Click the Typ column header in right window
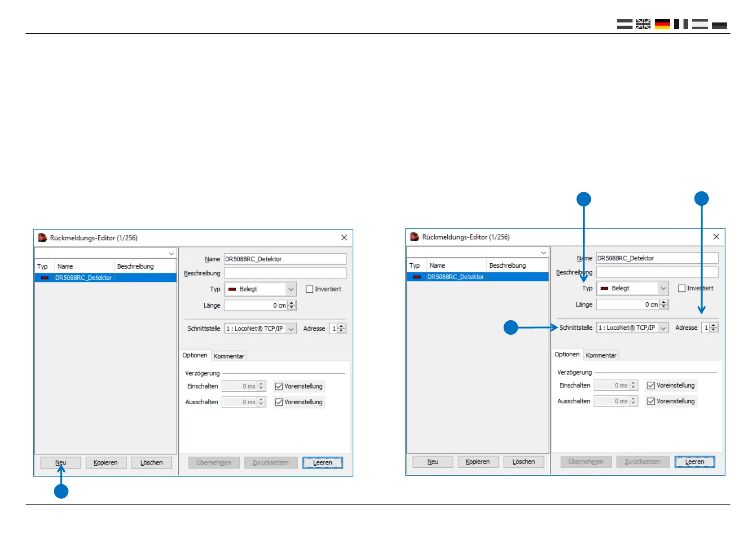The height and width of the screenshot is (535, 756). (417, 265)
